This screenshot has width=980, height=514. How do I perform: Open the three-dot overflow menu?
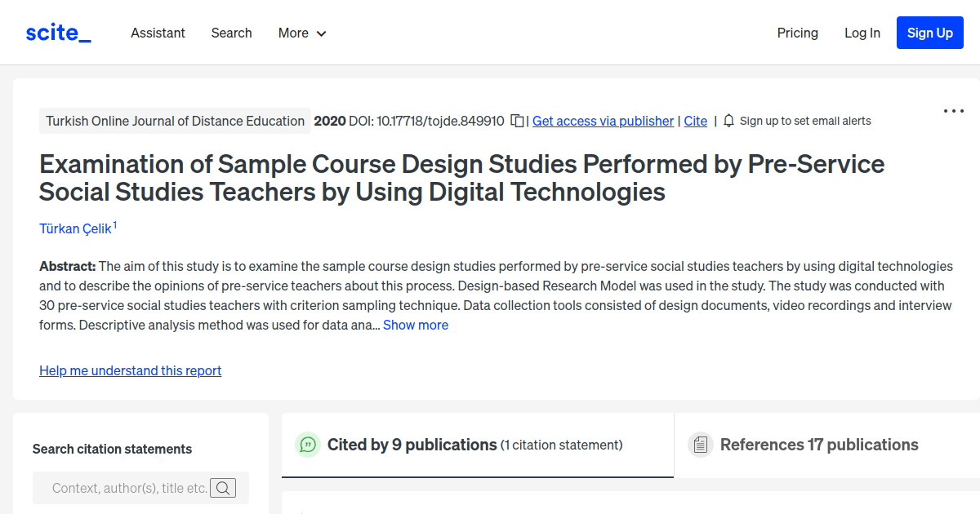pyautogui.click(x=954, y=110)
